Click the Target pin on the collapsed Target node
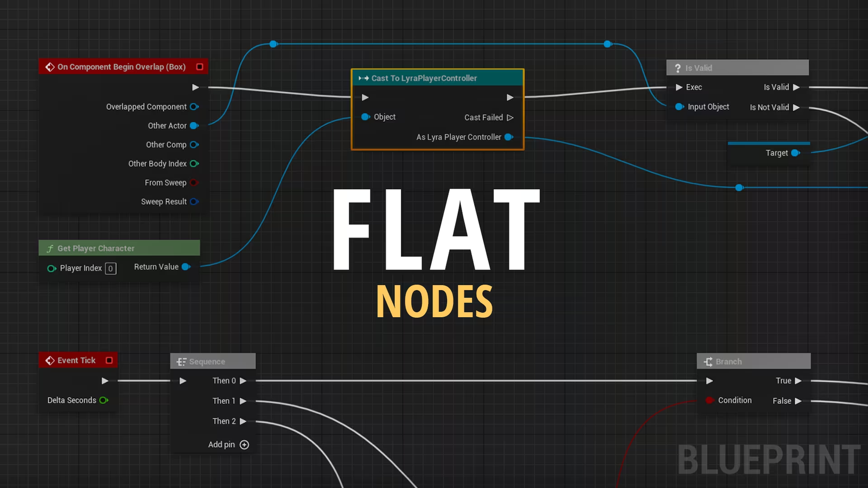The width and height of the screenshot is (868, 488). pos(795,153)
